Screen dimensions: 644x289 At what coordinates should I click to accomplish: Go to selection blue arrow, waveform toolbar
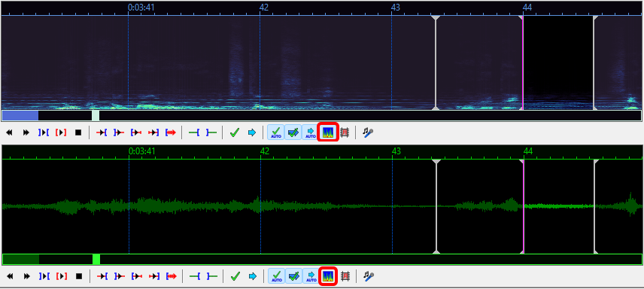pos(252,276)
